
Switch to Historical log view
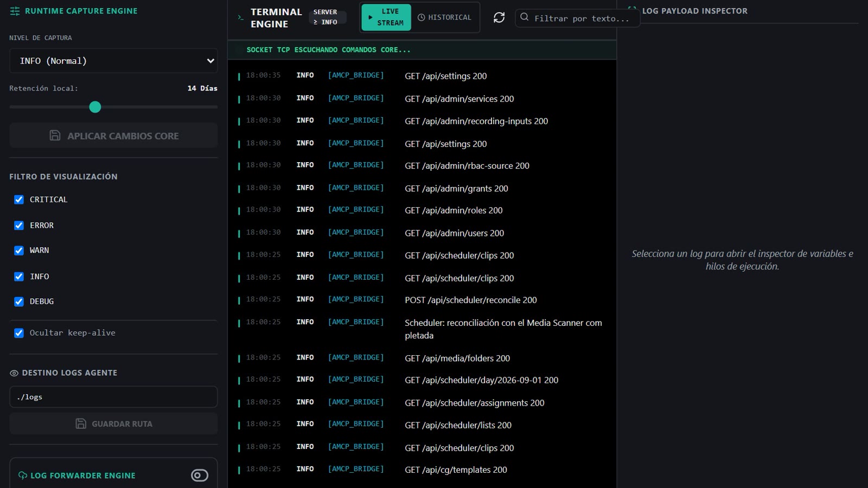[445, 17]
